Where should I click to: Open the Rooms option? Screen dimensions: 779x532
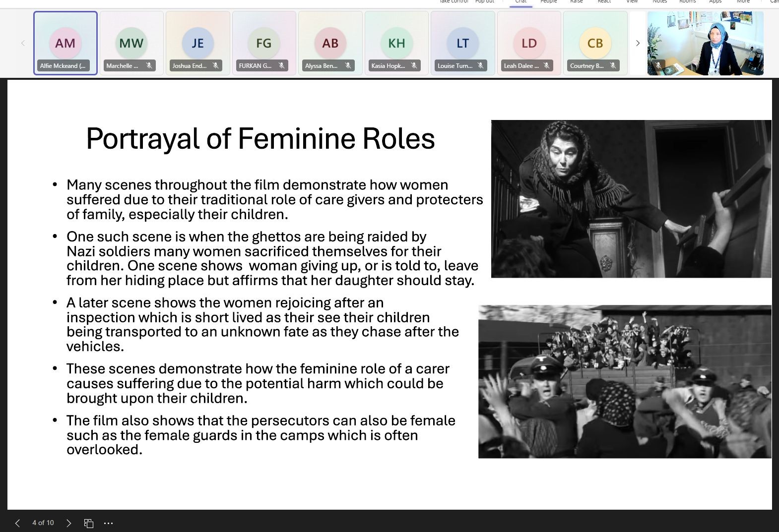(x=688, y=2)
